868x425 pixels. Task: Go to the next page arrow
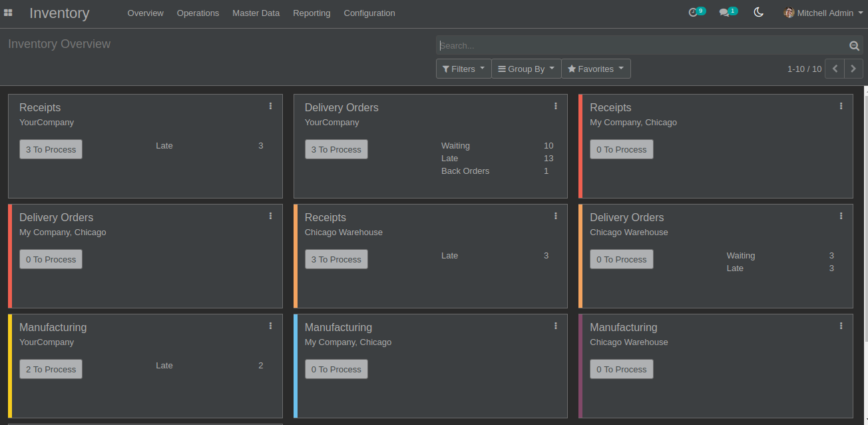click(x=853, y=69)
